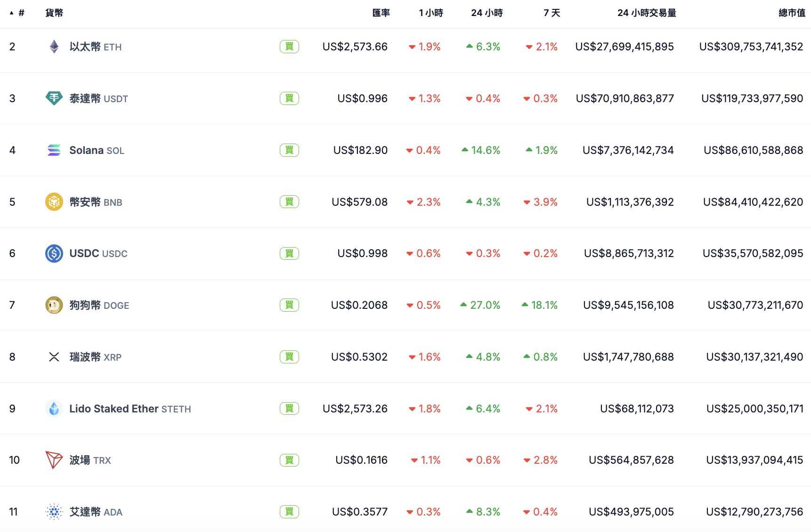Image resolution: width=811 pixels, height=532 pixels.
Task: Click the buy button for TRX
Action: (289, 460)
